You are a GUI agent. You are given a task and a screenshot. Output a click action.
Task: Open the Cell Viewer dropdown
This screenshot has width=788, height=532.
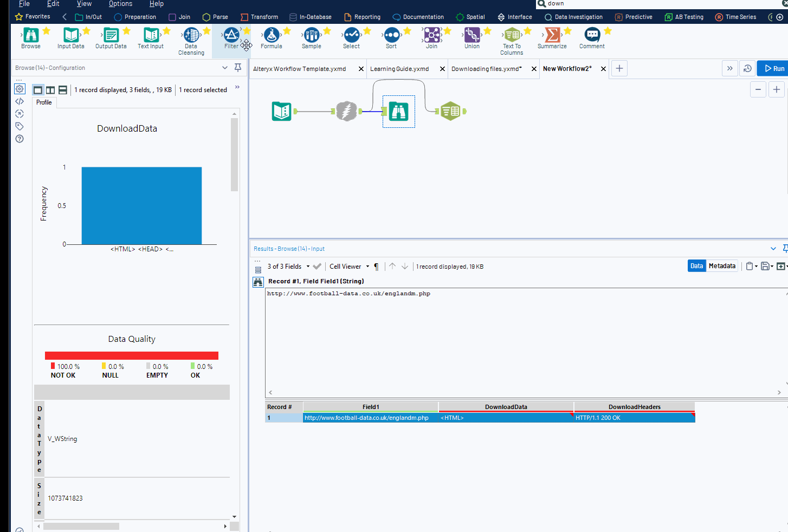pos(350,267)
